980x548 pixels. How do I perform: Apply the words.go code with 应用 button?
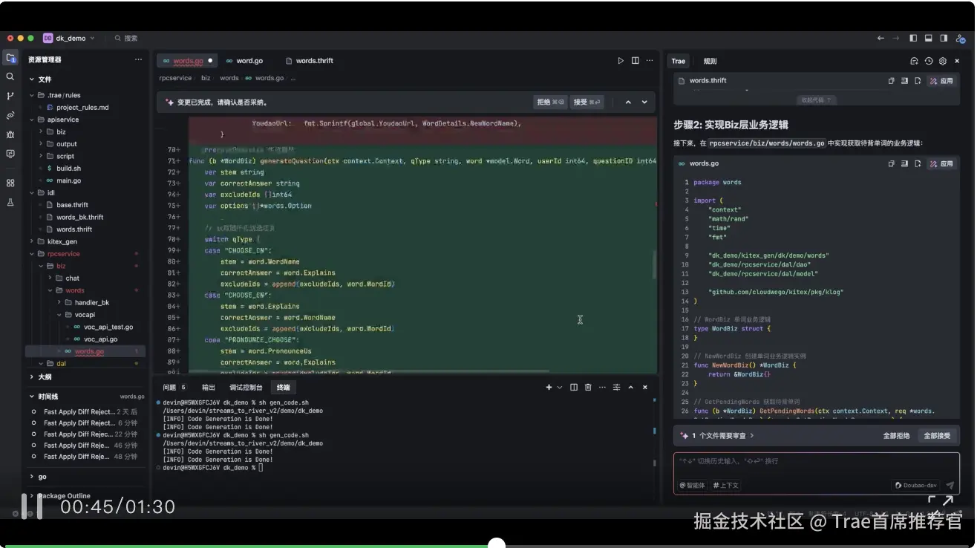coord(941,163)
